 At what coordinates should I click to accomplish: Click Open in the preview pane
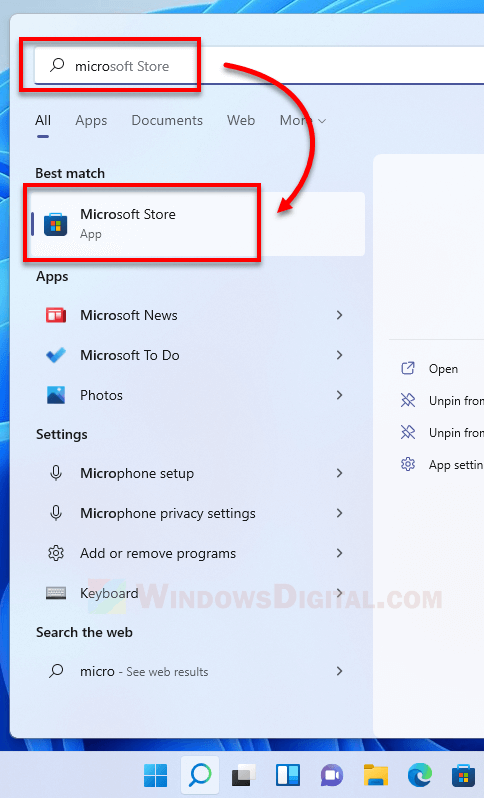click(x=443, y=369)
